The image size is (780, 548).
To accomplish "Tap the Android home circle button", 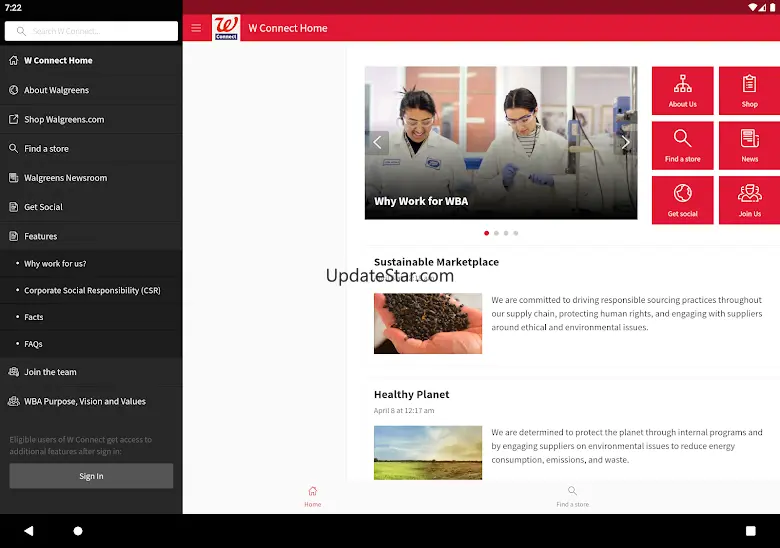I will [78, 531].
